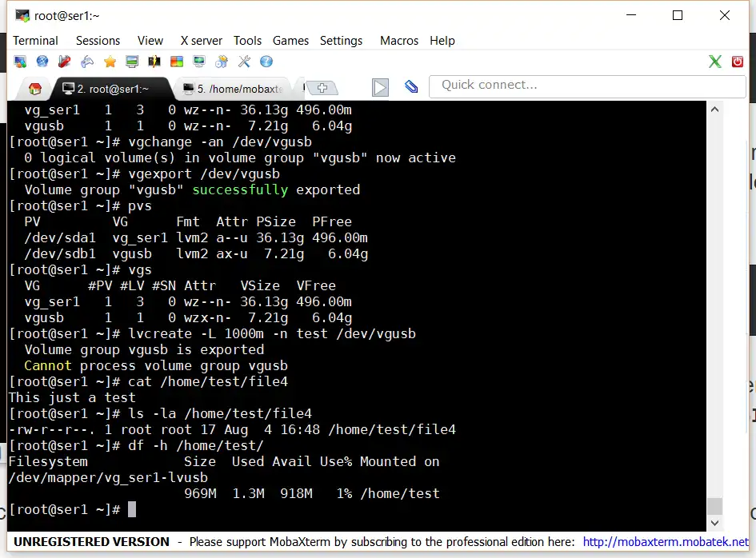Open the Sessions menu

coord(98,41)
